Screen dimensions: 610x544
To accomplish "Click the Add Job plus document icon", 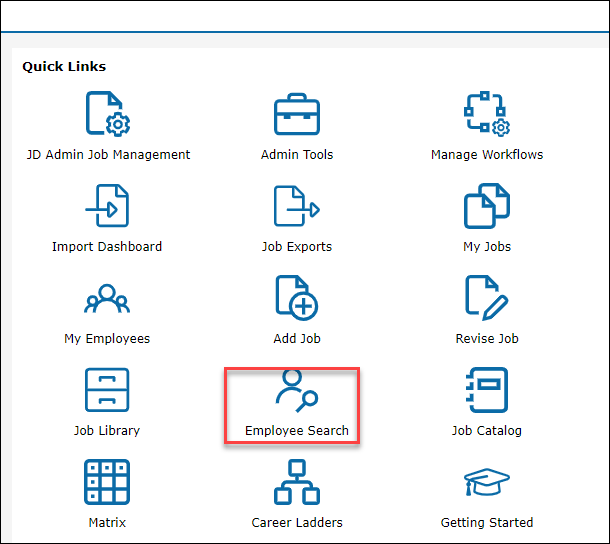I will click(297, 297).
